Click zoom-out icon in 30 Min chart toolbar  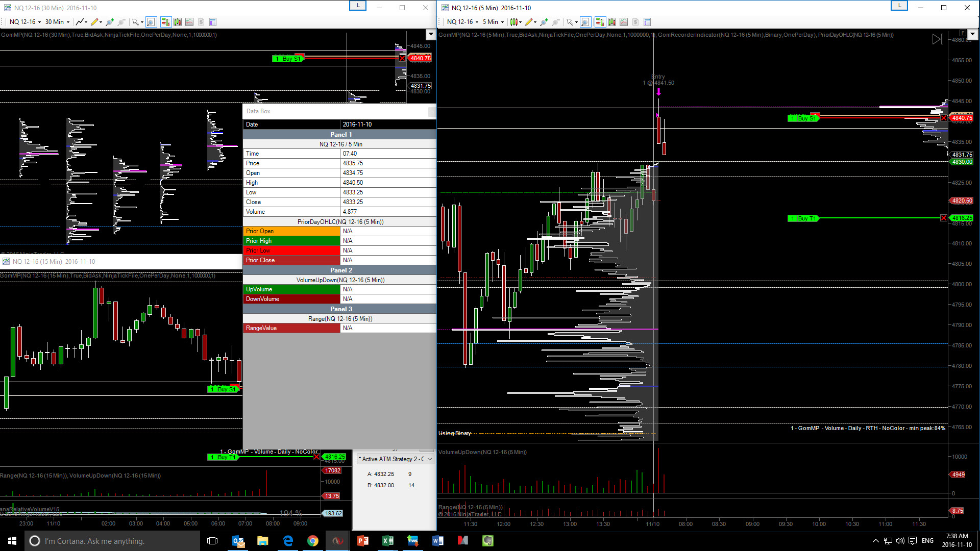[121, 22]
